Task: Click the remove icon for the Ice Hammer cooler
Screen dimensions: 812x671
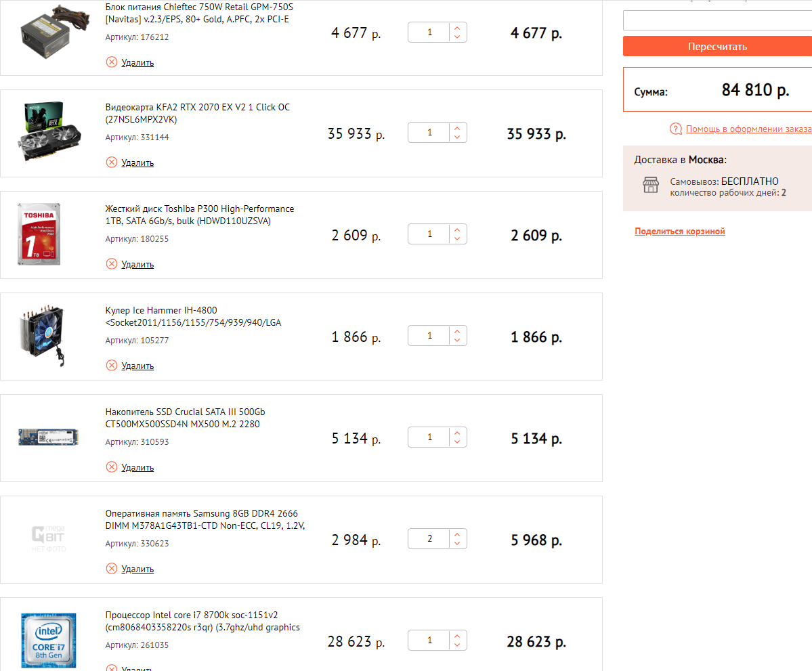Action: coord(112,366)
